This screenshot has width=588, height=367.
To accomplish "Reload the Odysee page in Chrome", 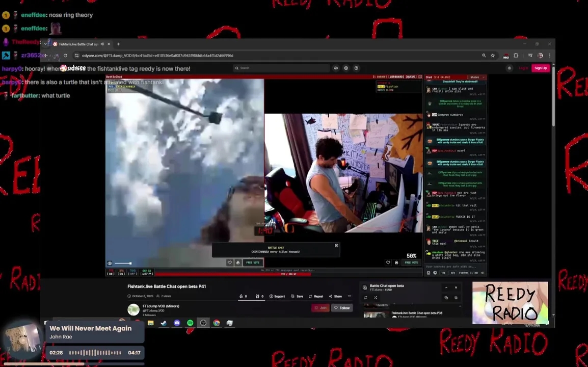I will coord(65,56).
